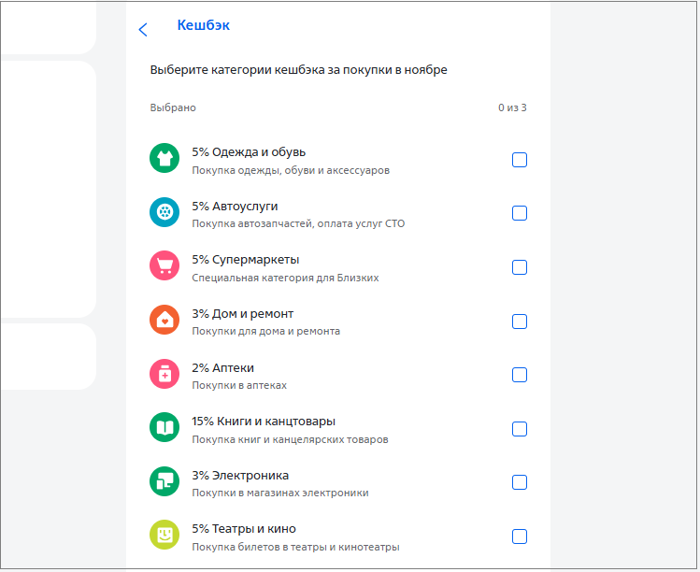
Task: Click the 15% Книги и канцтовары label
Action: [x=263, y=421]
